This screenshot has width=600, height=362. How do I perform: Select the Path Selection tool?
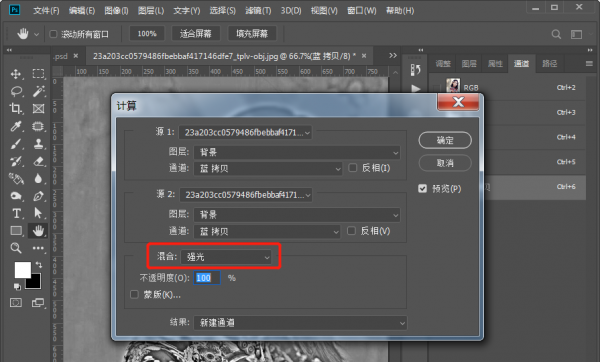pyautogui.click(x=38, y=213)
